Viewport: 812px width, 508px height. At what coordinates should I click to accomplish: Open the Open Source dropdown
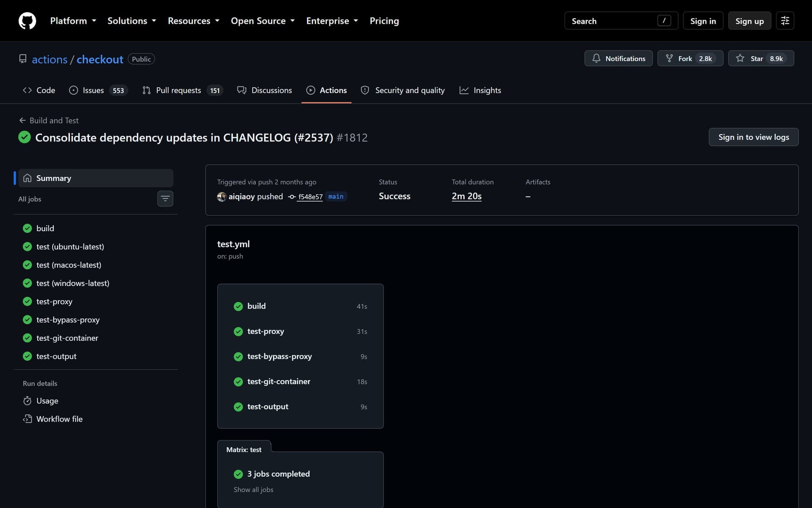263,21
